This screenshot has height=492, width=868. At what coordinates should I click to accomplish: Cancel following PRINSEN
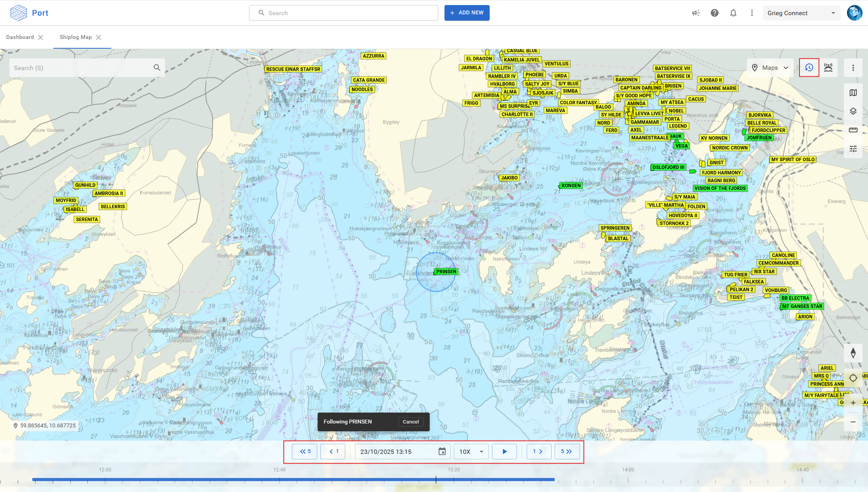[410, 422]
